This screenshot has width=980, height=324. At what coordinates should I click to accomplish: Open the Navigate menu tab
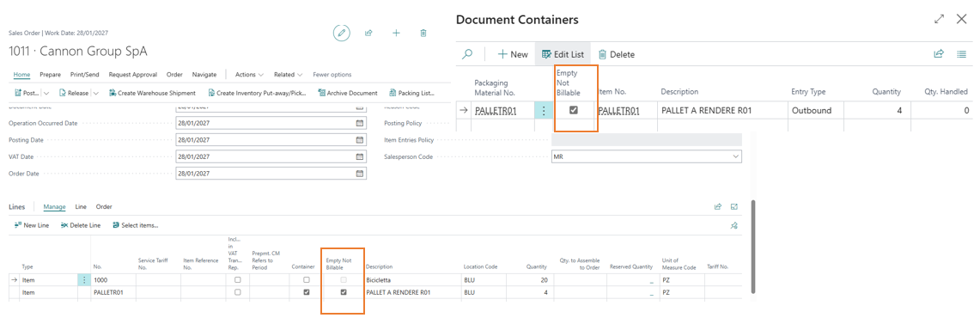(204, 75)
